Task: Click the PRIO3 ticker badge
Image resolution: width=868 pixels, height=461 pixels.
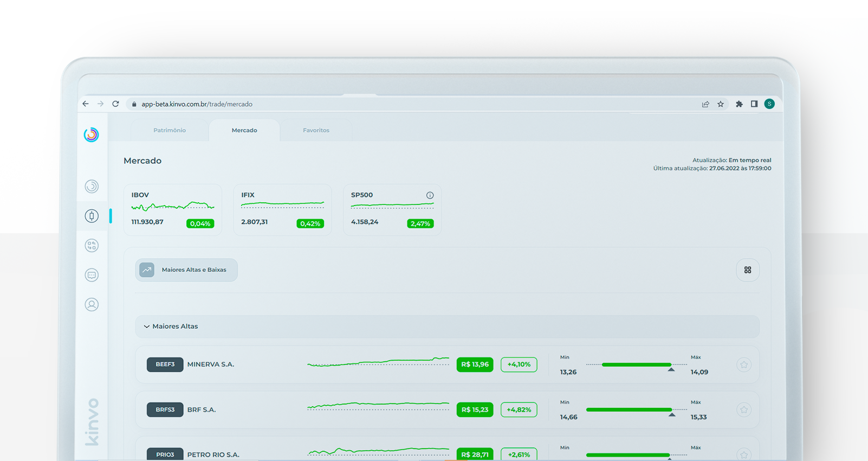Action: coord(165,454)
